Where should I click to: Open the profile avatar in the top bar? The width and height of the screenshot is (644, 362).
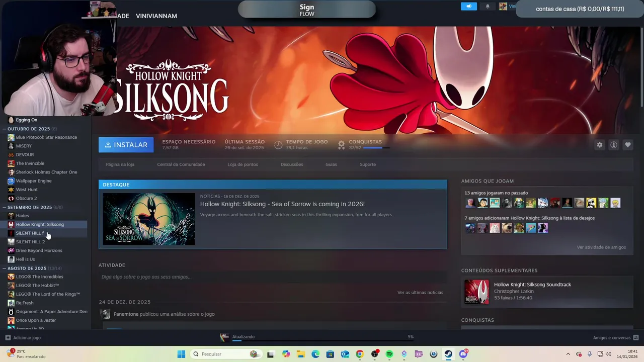point(503,6)
